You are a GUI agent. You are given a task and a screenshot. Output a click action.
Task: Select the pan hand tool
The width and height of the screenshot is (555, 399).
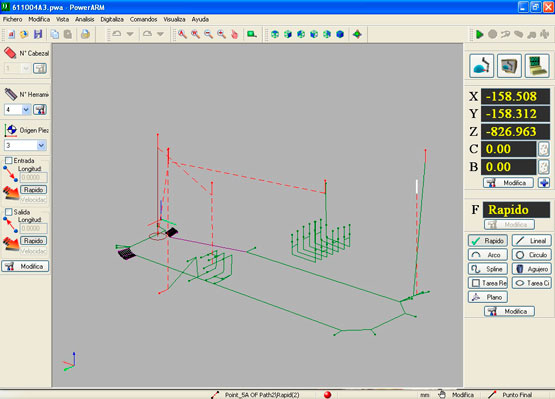coord(234,34)
